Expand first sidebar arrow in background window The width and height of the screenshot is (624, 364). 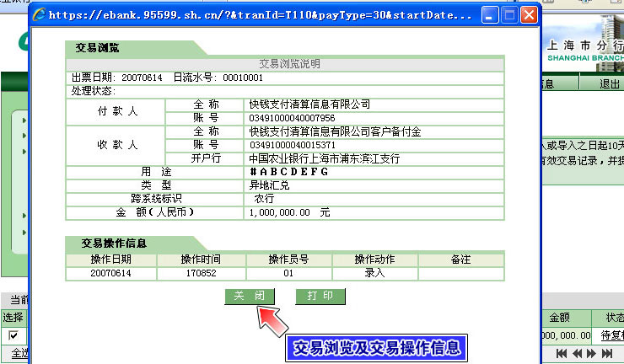[x=24, y=120]
